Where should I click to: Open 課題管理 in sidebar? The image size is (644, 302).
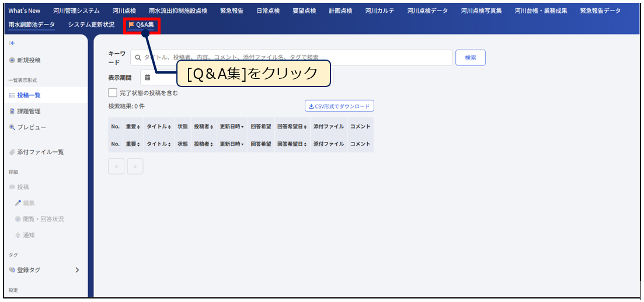[x=29, y=112]
